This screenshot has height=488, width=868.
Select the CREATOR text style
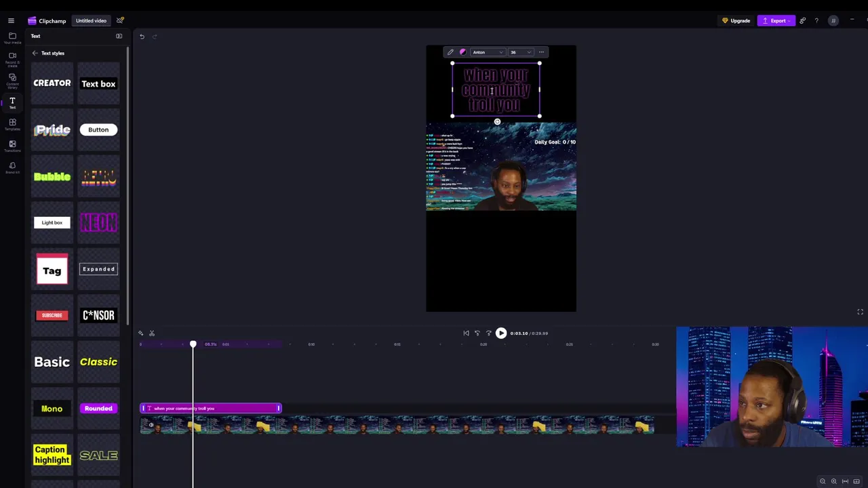[x=52, y=83]
